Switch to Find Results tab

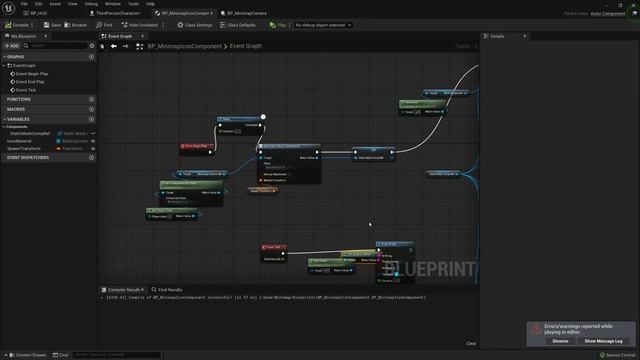[167, 289]
